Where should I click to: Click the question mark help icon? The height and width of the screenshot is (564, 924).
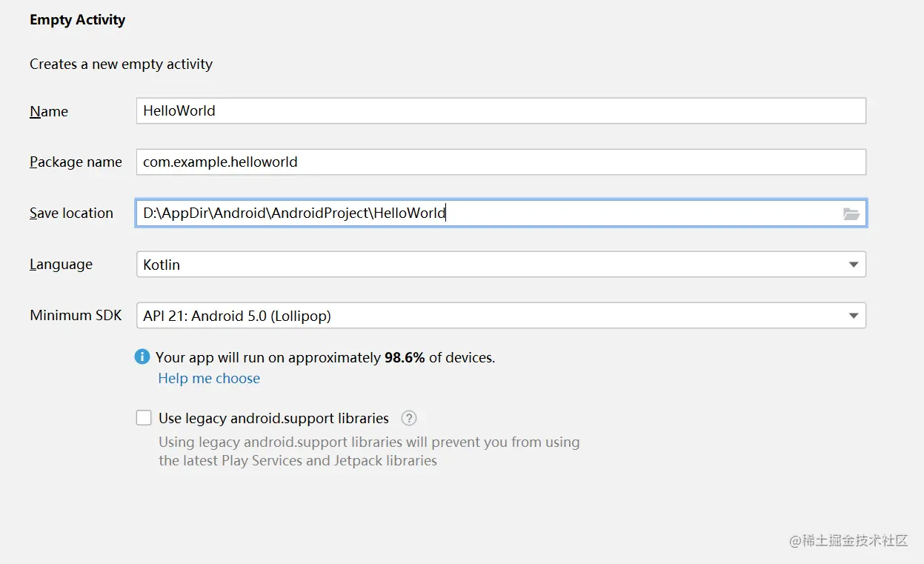point(409,418)
